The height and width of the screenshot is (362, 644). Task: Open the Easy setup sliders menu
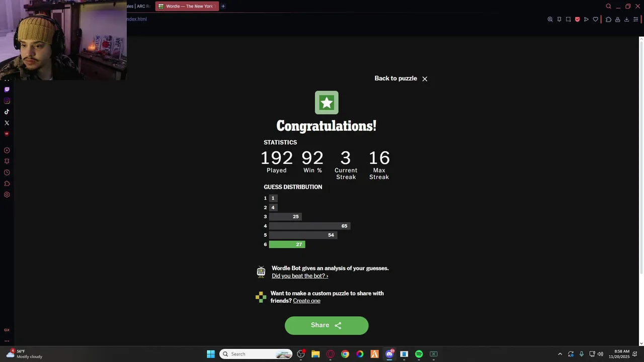coord(635,19)
